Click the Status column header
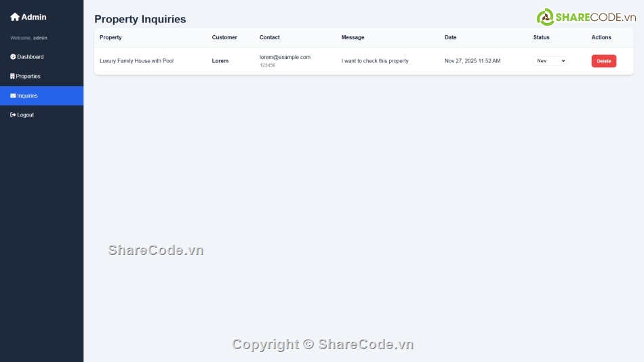Image resolution: width=644 pixels, height=362 pixels. pyautogui.click(x=541, y=37)
